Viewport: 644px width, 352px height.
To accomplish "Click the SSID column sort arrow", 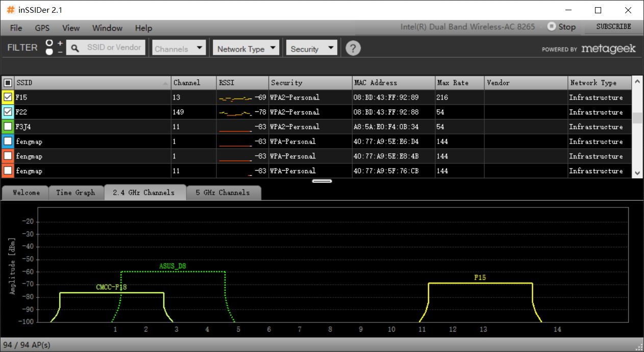I will point(165,83).
